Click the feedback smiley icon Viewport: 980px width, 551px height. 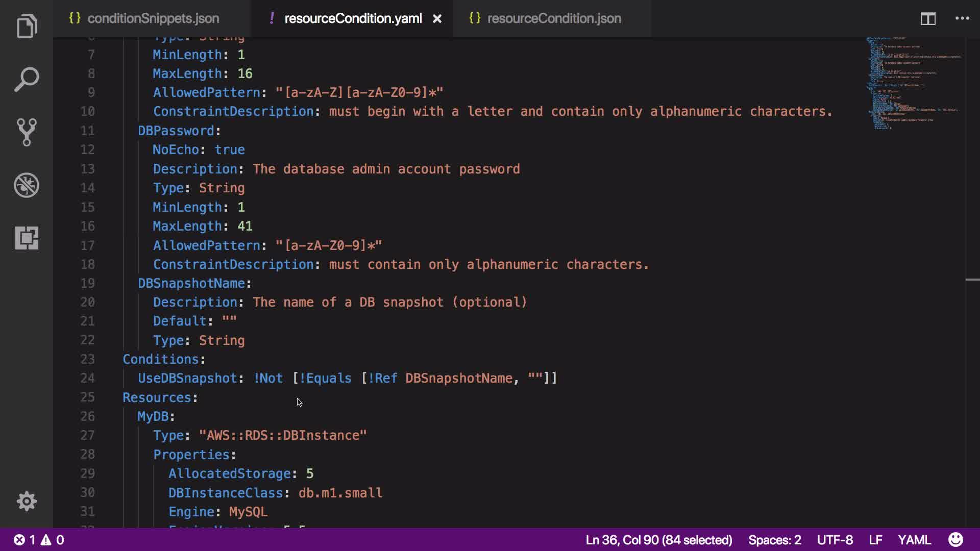955,540
